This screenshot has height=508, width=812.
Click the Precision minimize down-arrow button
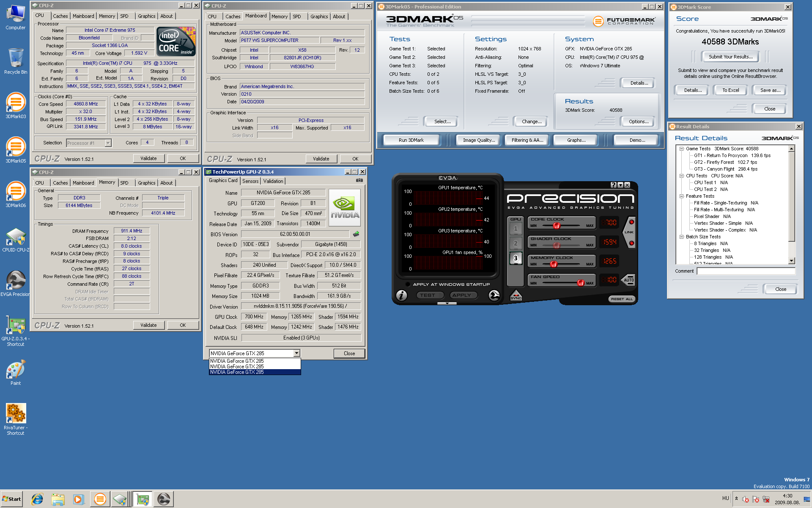(620, 185)
